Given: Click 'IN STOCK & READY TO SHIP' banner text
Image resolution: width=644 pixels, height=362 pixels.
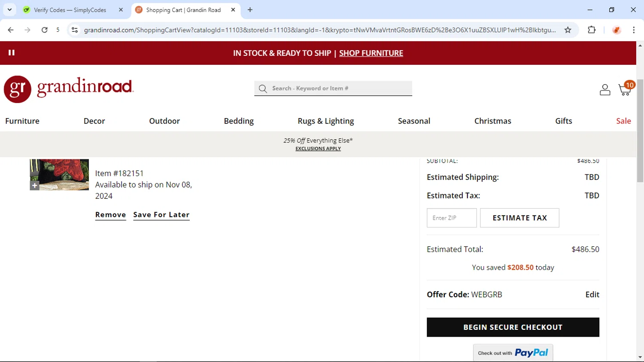Looking at the screenshot, I should pos(282,53).
